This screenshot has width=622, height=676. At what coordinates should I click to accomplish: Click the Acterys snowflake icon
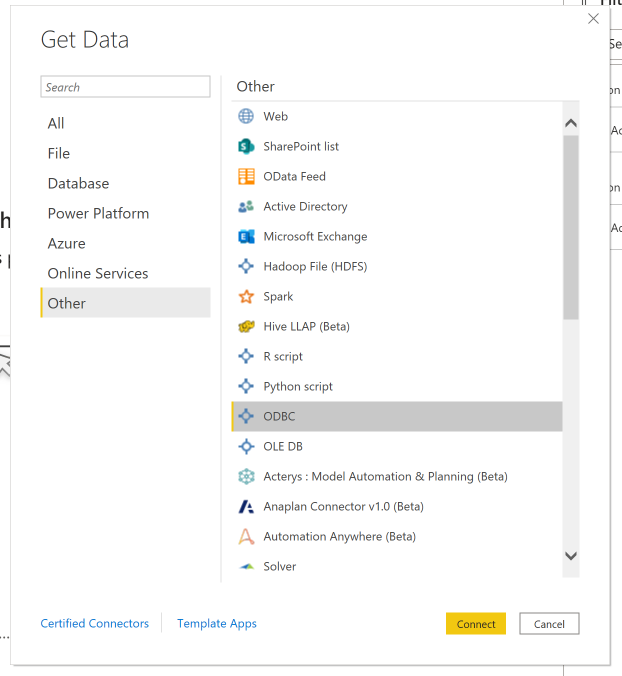(x=246, y=476)
